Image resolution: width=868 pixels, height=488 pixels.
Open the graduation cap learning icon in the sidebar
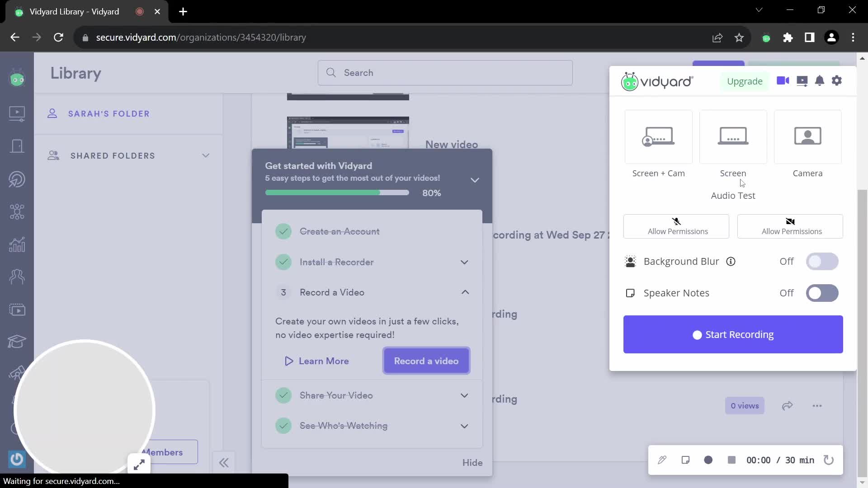[x=17, y=342]
